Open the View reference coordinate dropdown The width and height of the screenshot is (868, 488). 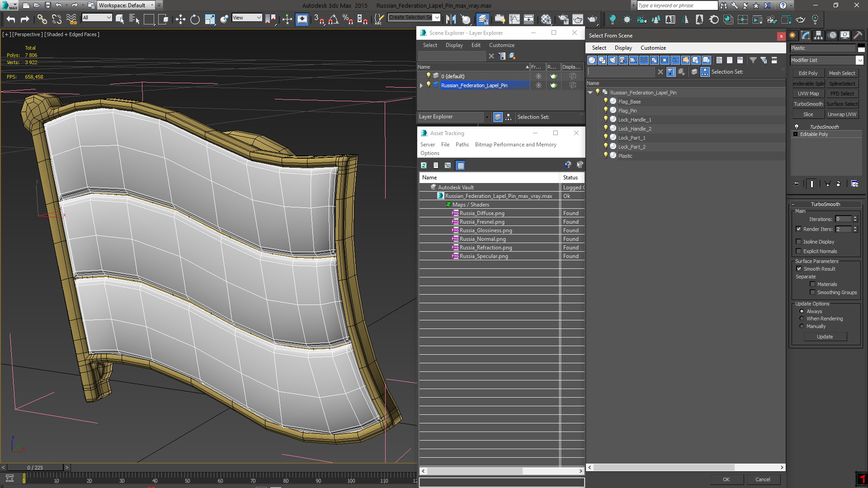point(247,18)
